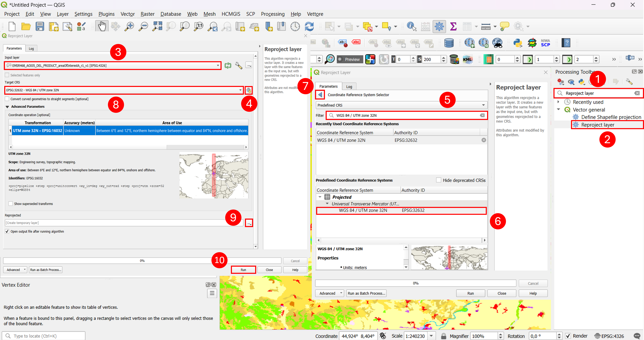Click the Run as Batch Process button below Input layer dialog
The width and height of the screenshot is (644, 340).
[x=45, y=270]
